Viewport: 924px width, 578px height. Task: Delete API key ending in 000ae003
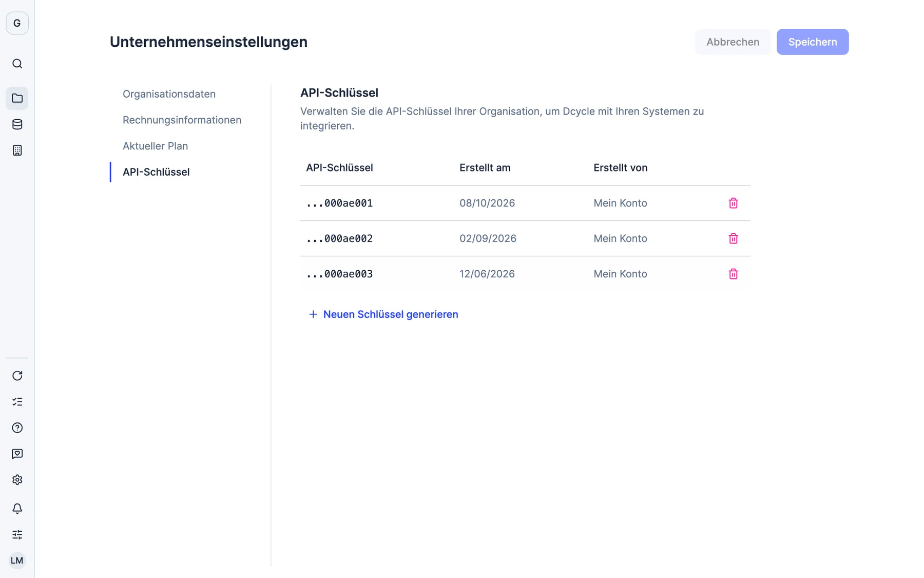pyautogui.click(x=733, y=274)
